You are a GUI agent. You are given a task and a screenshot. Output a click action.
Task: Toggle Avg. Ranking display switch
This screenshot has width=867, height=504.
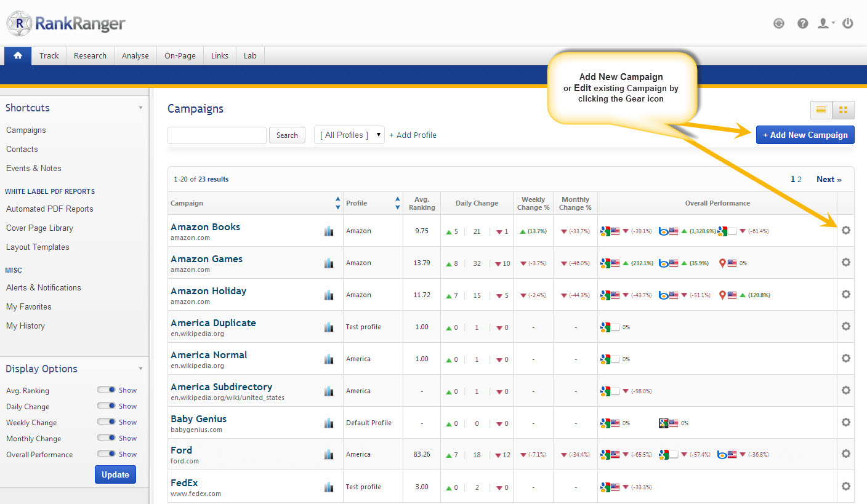(x=107, y=390)
